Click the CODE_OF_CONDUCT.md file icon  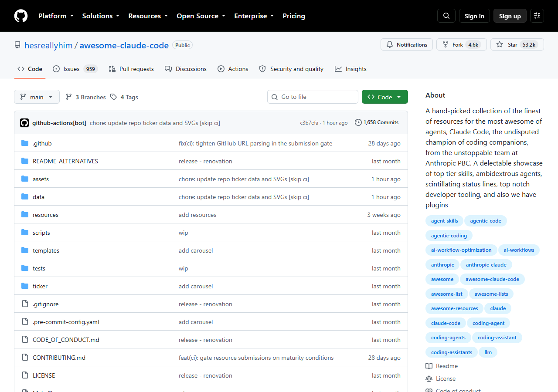(x=25, y=340)
